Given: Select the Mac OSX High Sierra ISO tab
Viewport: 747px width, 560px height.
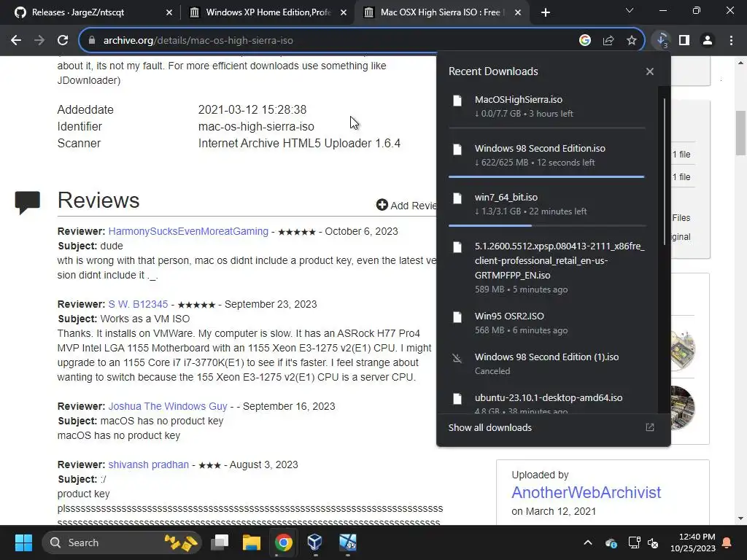Looking at the screenshot, I should pos(441,12).
